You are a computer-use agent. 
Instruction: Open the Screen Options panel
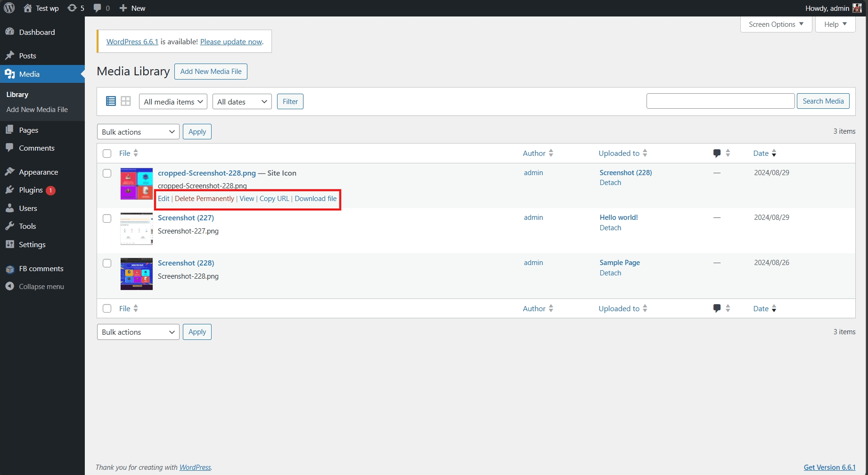tap(775, 24)
